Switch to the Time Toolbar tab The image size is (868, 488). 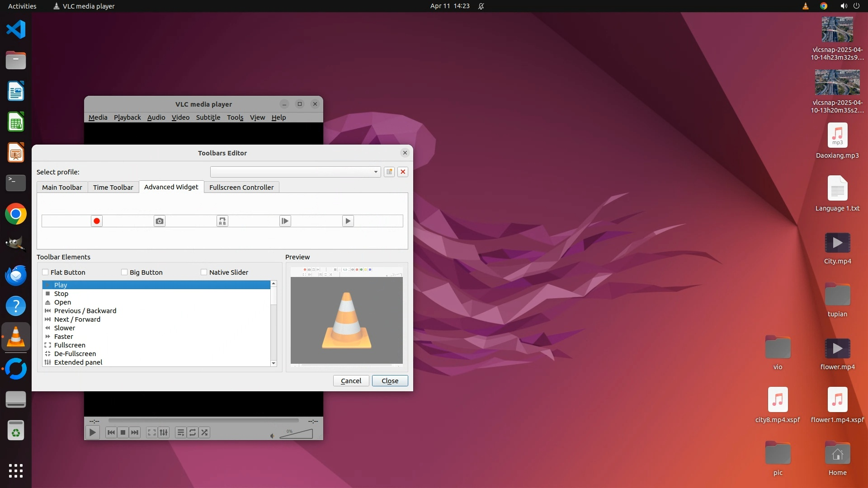113,187
